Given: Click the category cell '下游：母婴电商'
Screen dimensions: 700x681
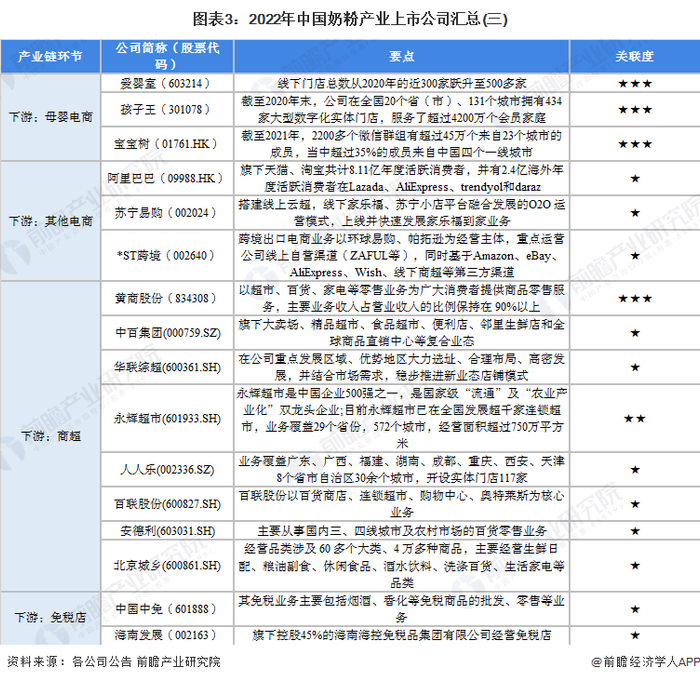Looking at the screenshot, I should click(50, 117).
